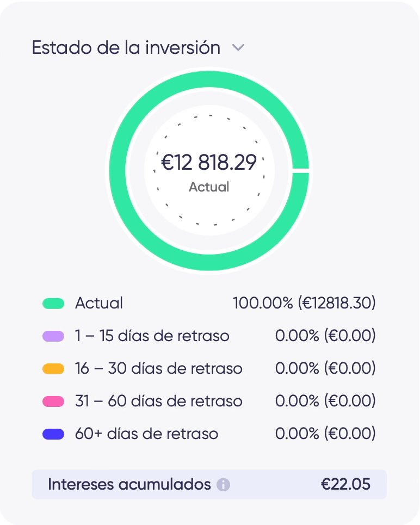Click the pink 31 – 60 días swatch

(53, 402)
